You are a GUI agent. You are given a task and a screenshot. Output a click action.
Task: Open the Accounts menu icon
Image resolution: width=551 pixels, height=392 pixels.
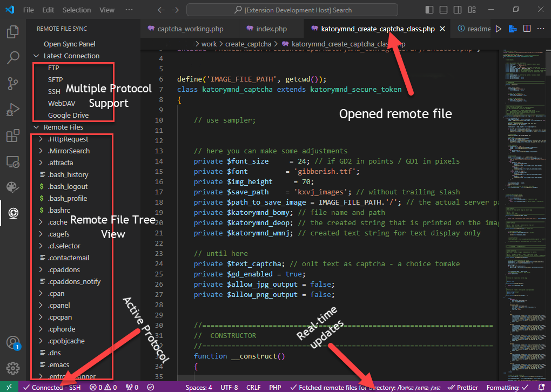pyautogui.click(x=13, y=342)
